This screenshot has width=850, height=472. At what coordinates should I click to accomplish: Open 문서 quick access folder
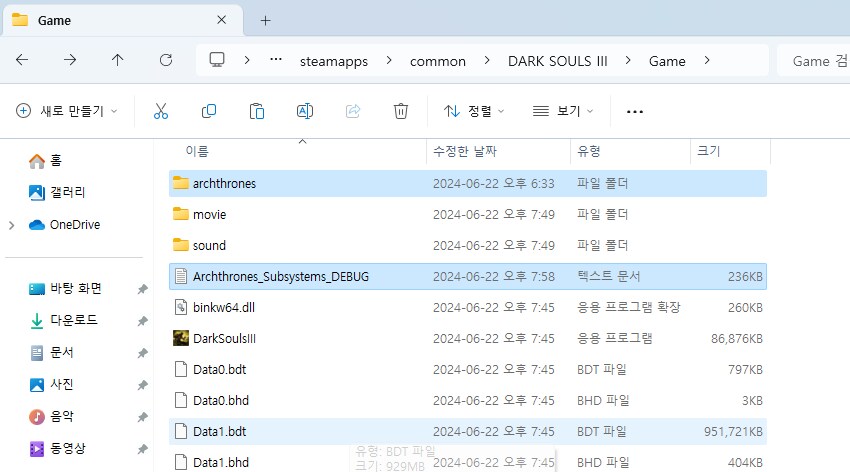pyautogui.click(x=51, y=352)
